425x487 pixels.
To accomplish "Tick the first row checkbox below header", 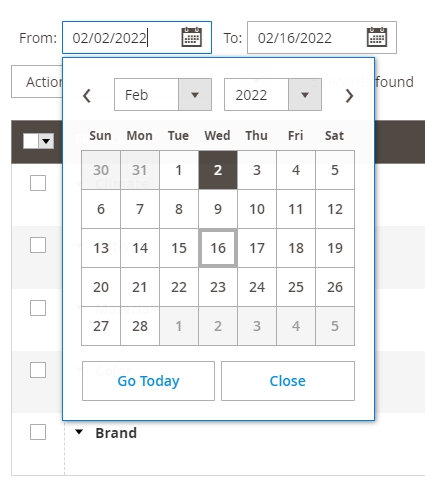I will click(38, 183).
